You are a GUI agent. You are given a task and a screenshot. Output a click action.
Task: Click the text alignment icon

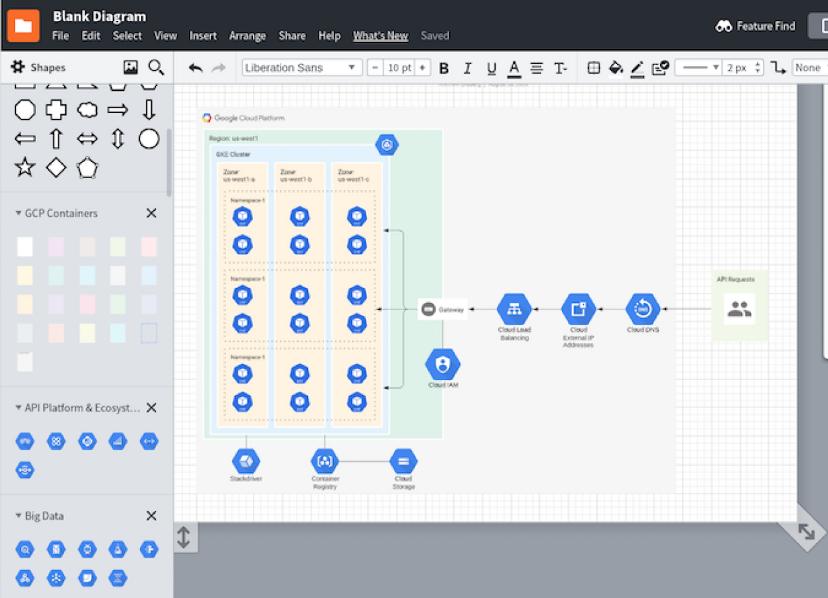point(537,68)
